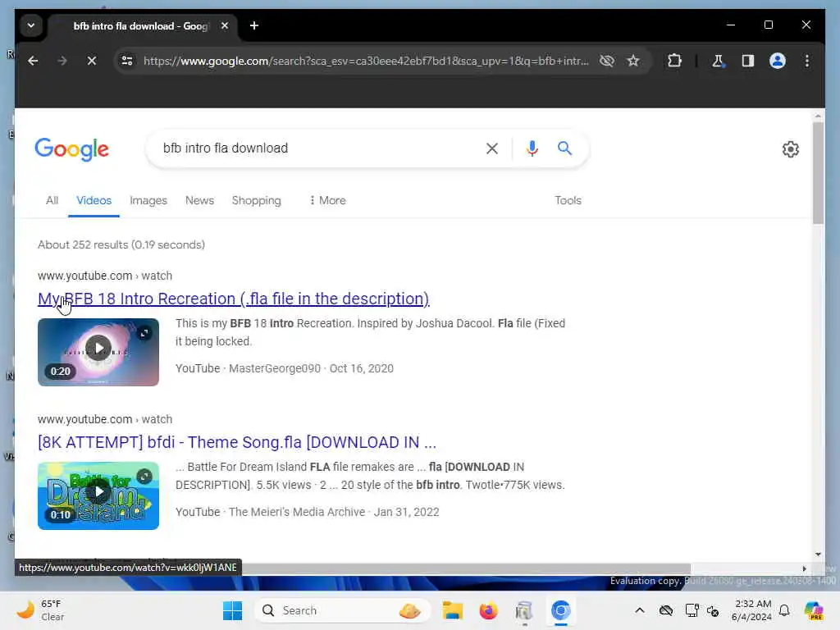Show hidden system tray icons
Screen dimensions: 840x630
point(640,610)
